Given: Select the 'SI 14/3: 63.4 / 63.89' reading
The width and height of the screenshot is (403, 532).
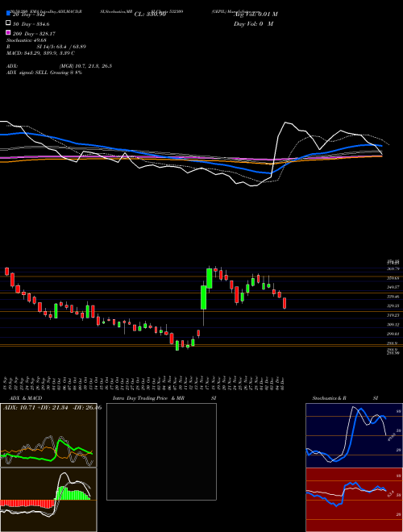Looking at the screenshot, I should point(61,47).
